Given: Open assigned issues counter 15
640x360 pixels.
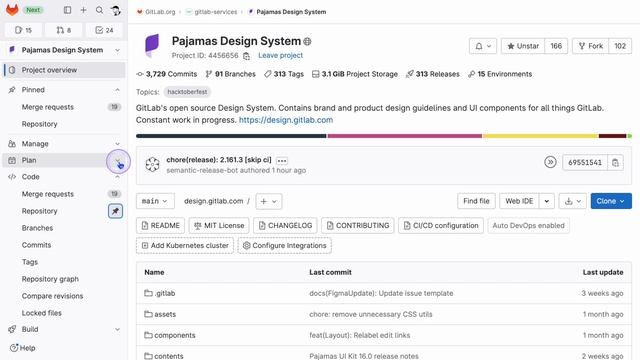Looking at the screenshot, I should (x=23, y=30).
